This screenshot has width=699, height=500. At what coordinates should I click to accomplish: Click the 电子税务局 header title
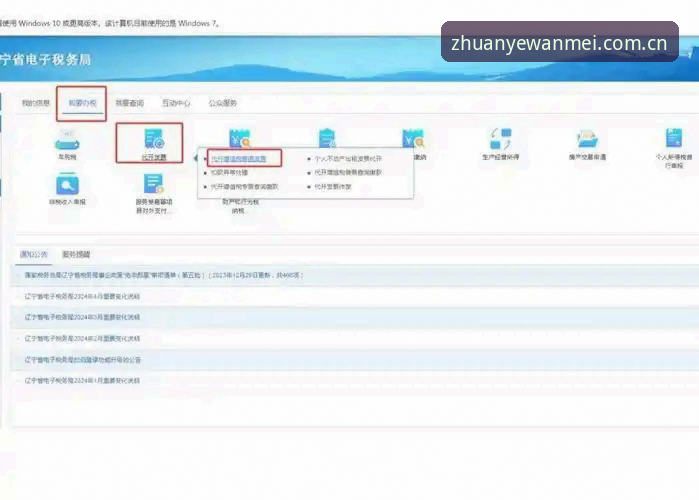tap(45, 59)
